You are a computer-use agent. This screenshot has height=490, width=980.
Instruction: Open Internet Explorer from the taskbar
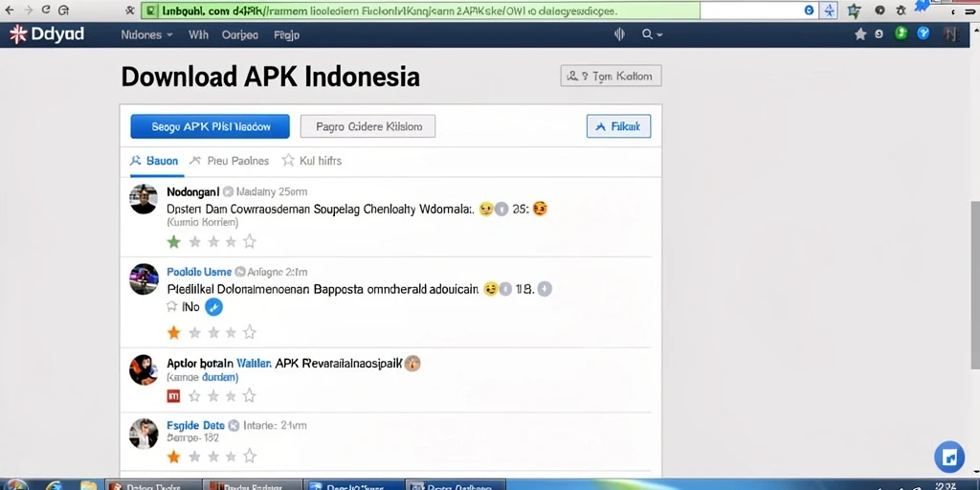click(54, 485)
